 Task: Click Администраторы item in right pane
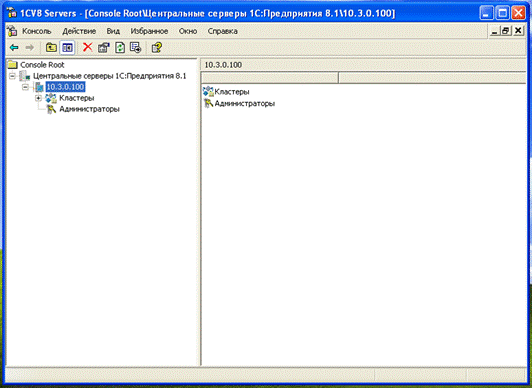pos(245,103)
